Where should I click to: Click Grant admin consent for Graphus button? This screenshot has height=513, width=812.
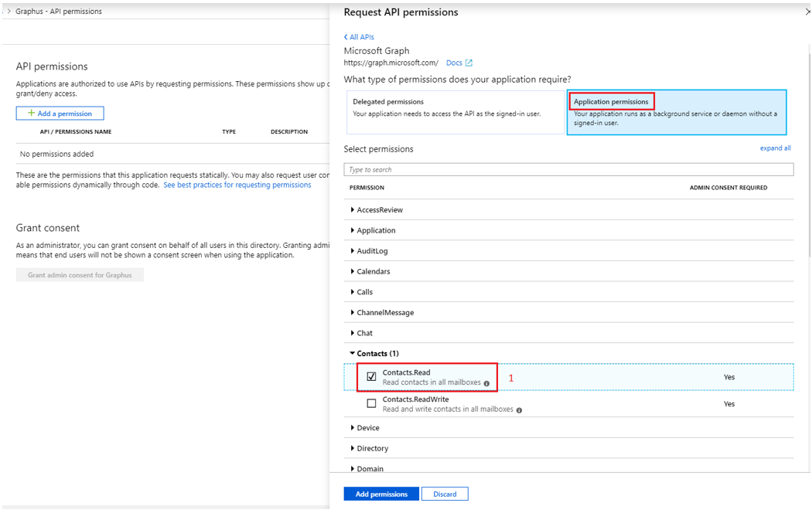click(x=80, y=275)
